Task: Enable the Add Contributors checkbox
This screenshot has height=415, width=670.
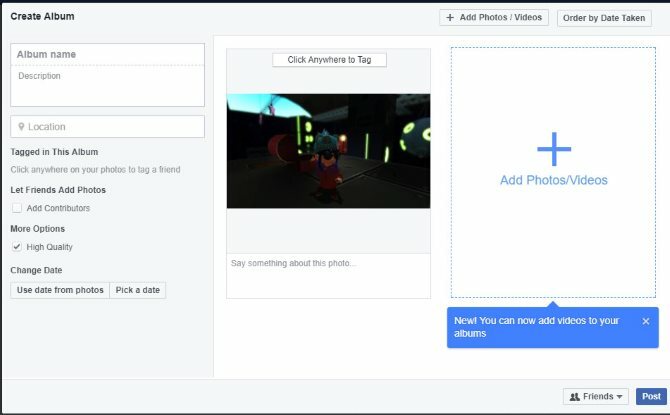Action: (17, 208)
